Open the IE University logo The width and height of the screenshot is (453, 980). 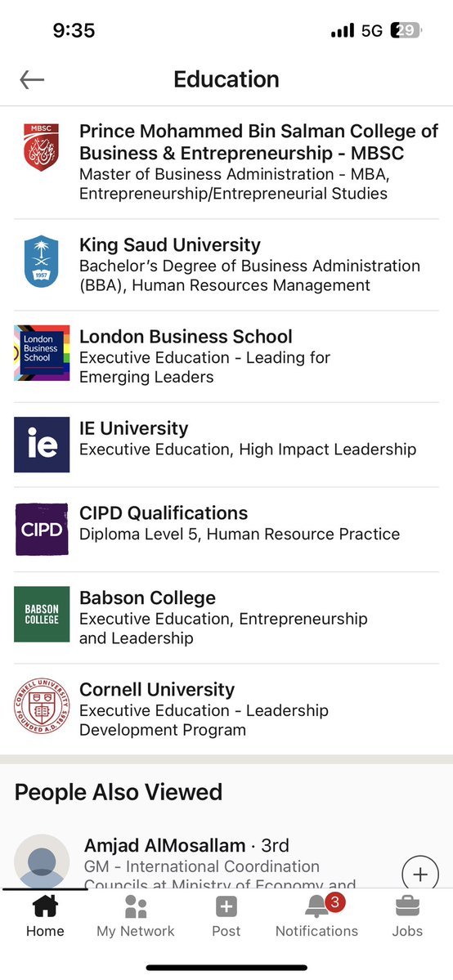pyautogui.click(x=42, y=445)
